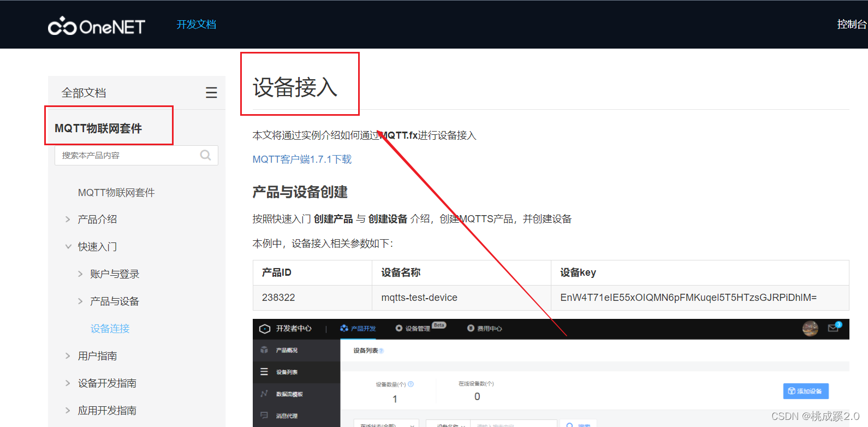Select 消息代理 menu label
868x427 pixels.
(287, 416)
